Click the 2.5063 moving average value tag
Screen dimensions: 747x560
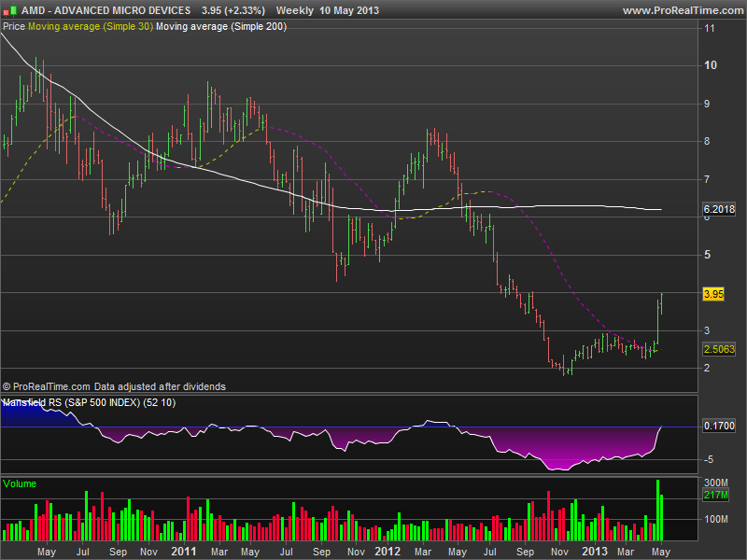tap(719, 349)
